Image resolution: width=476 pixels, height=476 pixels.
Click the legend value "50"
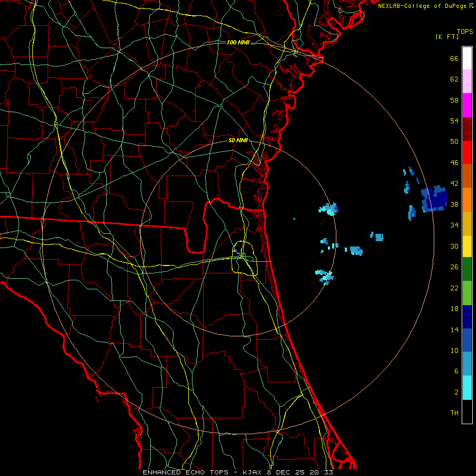454,142
